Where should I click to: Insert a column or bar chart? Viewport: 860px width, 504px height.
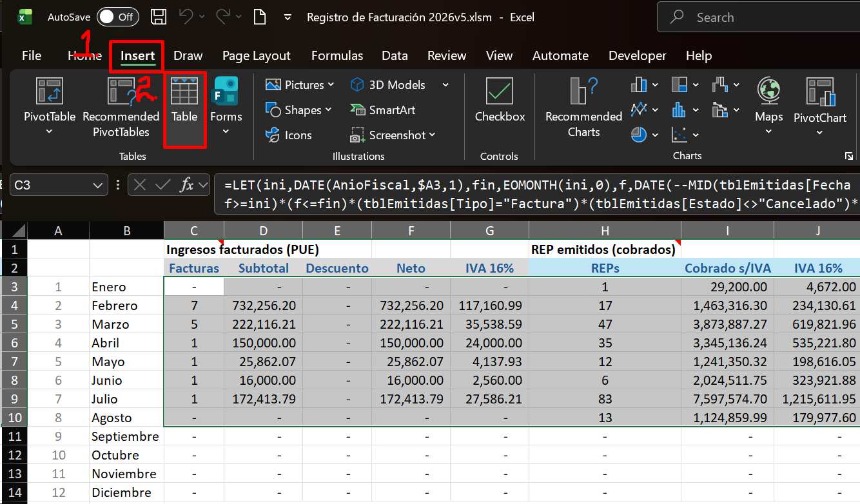(639, 84)
